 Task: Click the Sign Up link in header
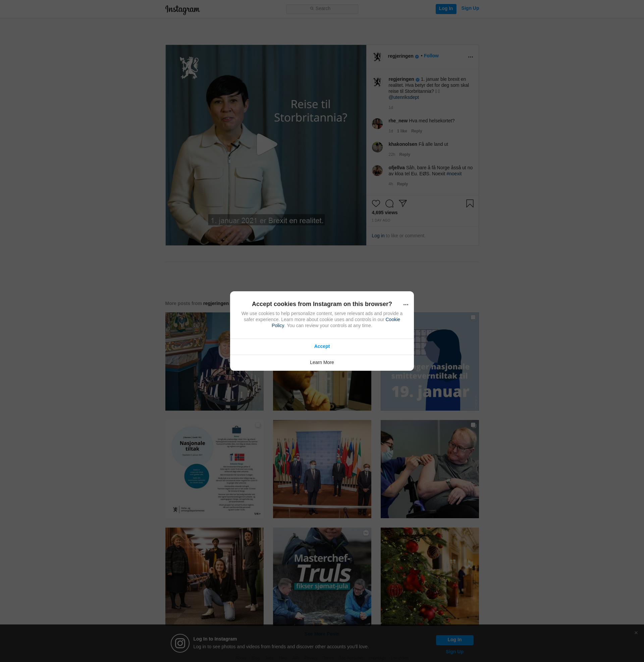point(470,8)
